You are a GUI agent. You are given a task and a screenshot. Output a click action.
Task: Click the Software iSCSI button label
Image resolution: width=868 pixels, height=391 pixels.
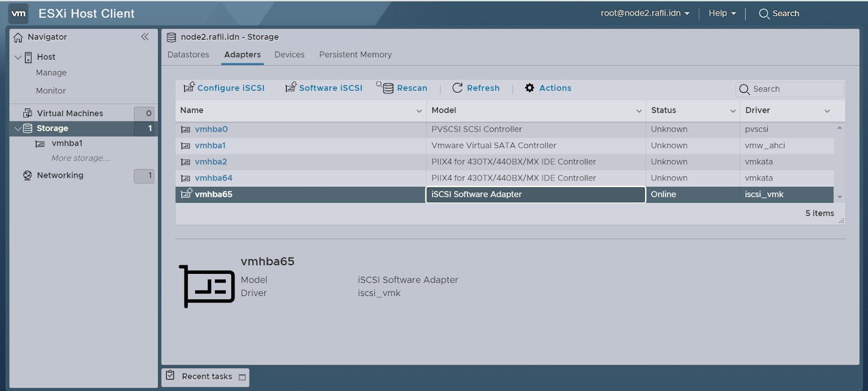point(331,88)
